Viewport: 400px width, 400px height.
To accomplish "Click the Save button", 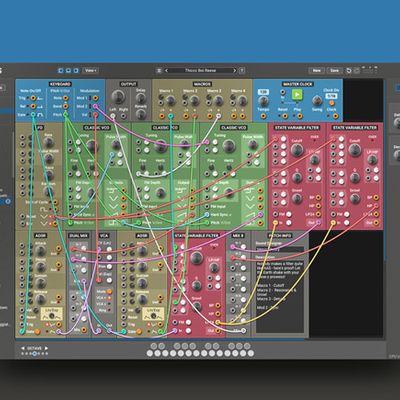I will click(x=334, y=70).
